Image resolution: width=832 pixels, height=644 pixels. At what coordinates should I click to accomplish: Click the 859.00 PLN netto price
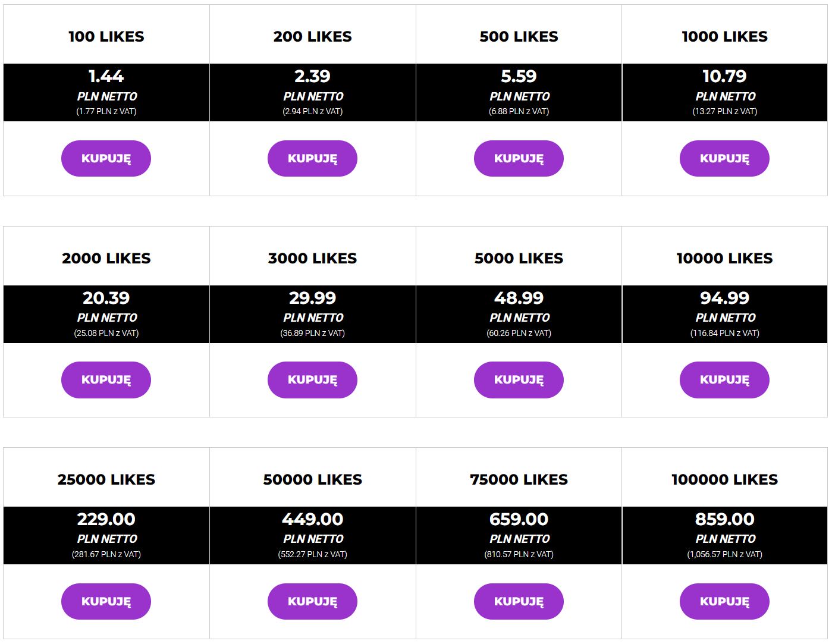tap(724, 519)
